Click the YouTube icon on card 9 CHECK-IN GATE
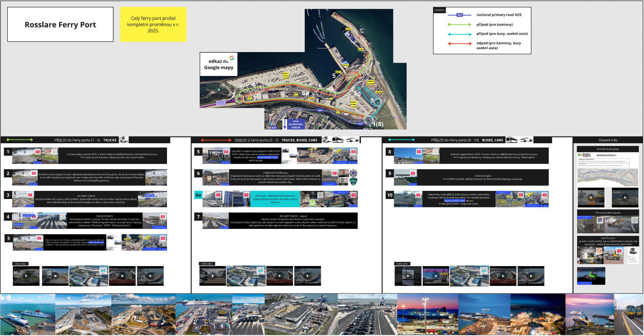Image resolution: width=644 pixels, height=336 pixels. (413, 173)
